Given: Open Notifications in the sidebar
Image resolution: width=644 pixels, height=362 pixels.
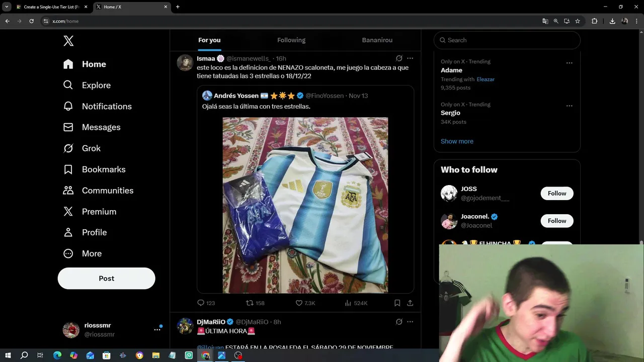Looking at the screenshot, I should coord(97,107).
